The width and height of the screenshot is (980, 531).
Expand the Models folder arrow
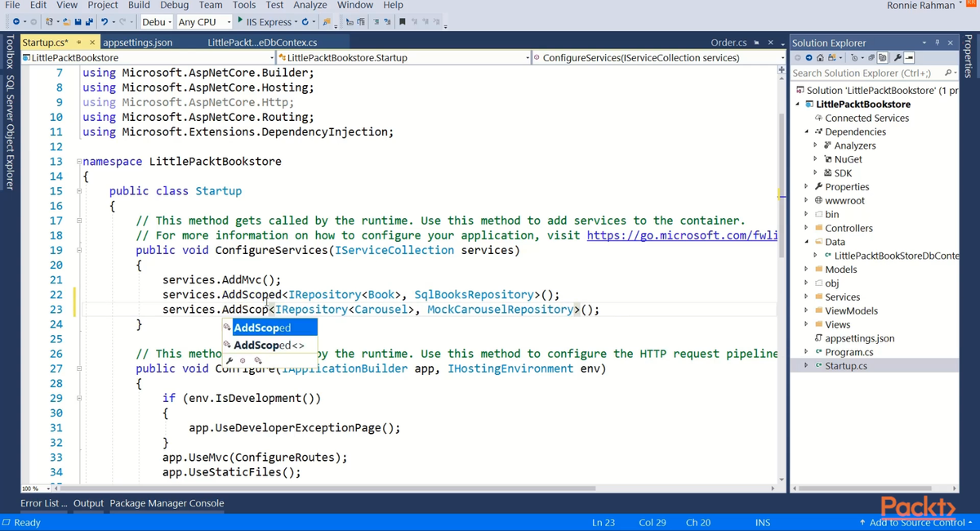pos(807,270)
